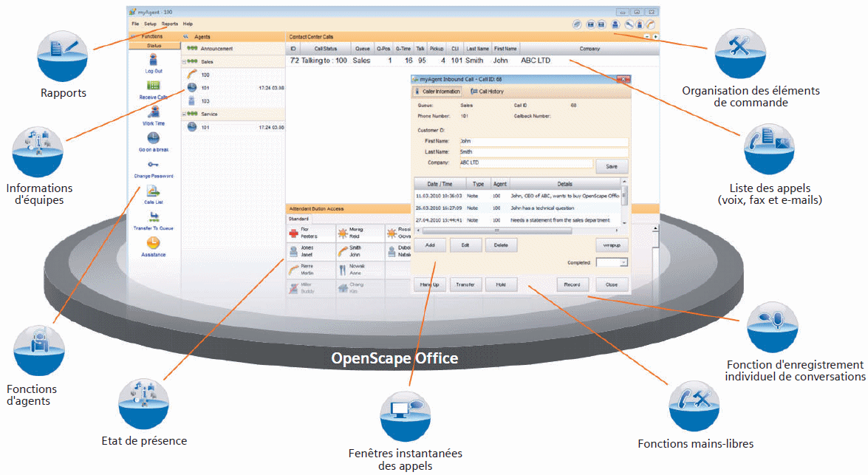
Task: Click into the Last Name field
Action: pos(544,151)
